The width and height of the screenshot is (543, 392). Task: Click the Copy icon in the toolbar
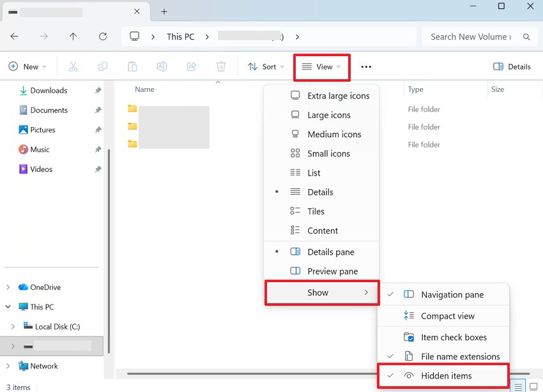[103, 66]
